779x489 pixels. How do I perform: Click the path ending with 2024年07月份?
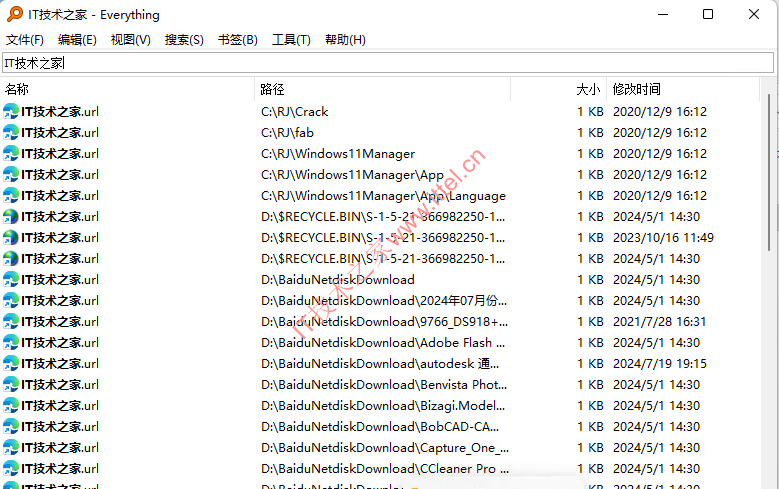pyautogui.click(x=384, y=301)
